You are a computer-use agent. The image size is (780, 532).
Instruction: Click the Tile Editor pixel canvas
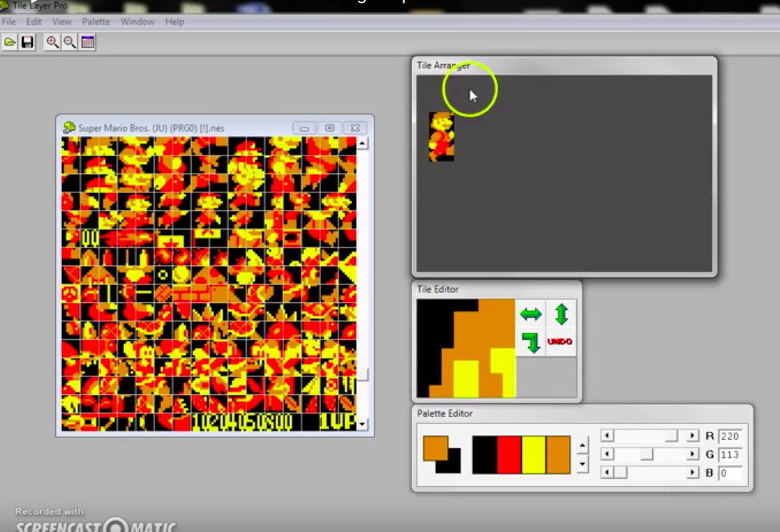pyautogui.click(x=466, y=349)
